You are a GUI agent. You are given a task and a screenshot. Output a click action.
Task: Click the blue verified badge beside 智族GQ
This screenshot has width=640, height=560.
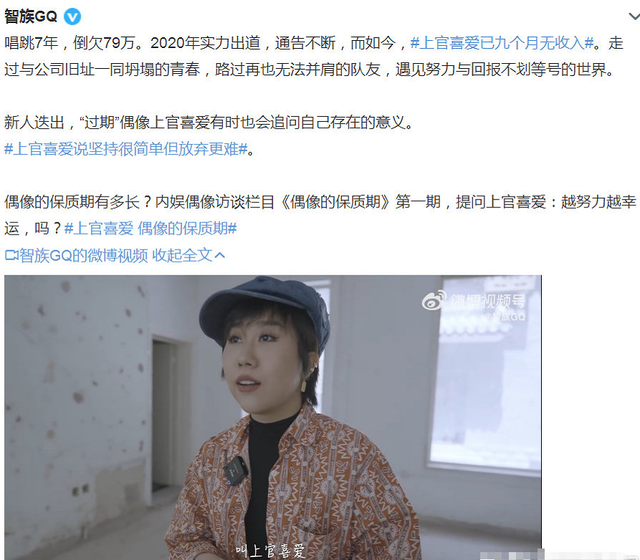click(73, 17)
